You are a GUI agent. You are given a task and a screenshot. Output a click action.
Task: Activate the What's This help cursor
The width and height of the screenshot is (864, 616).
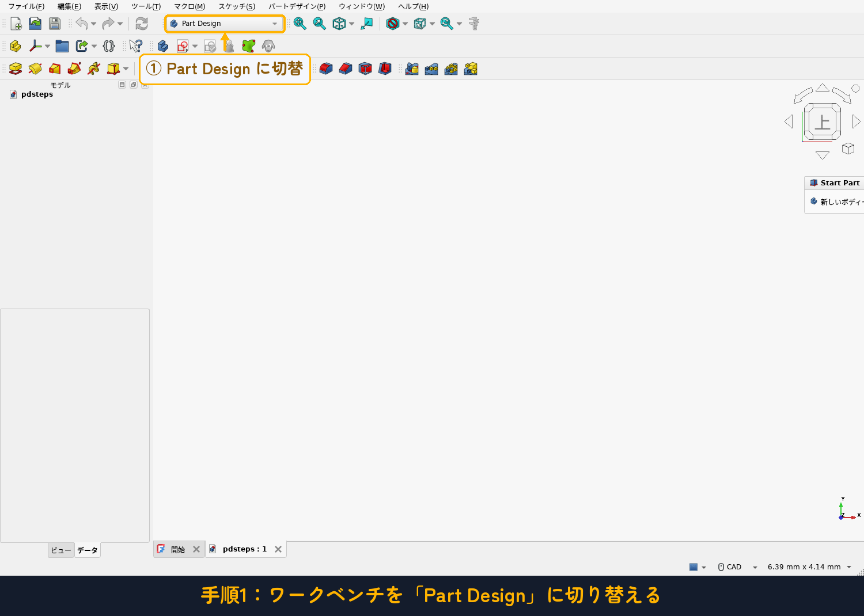click(x=136, y=46)
